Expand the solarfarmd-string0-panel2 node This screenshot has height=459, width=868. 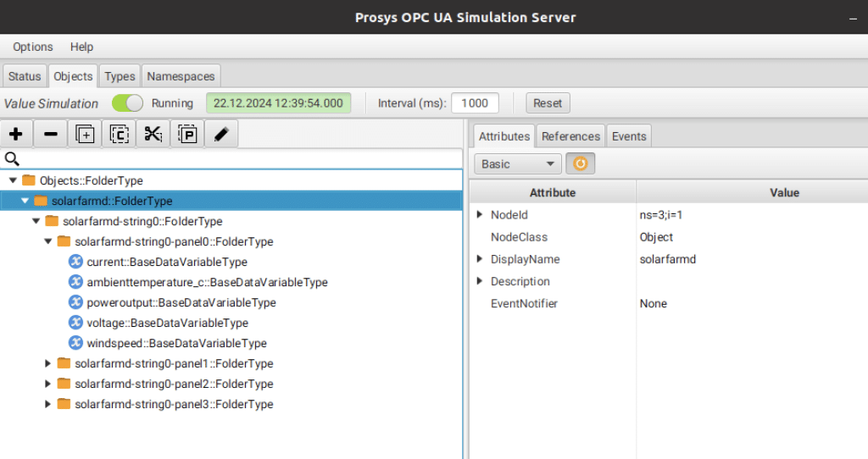48,384
